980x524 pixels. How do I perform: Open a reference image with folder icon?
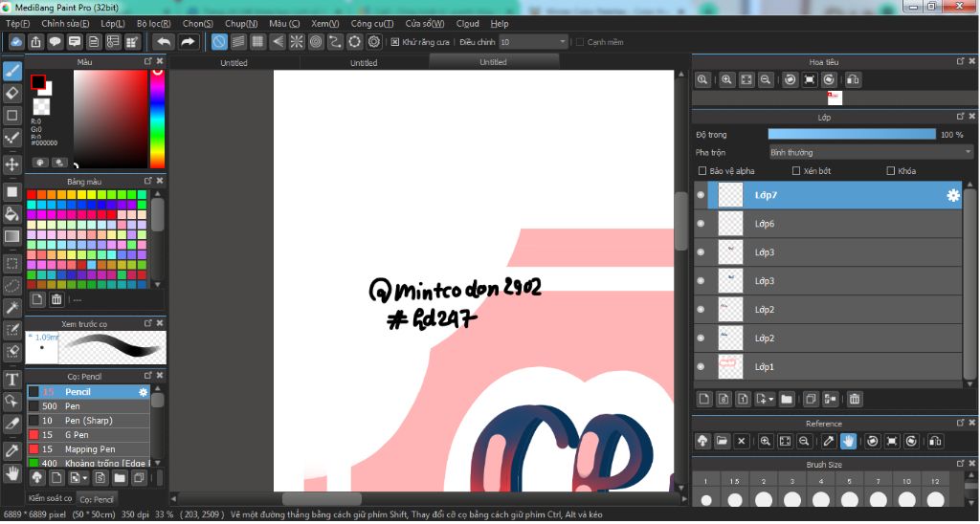(722, 441)
